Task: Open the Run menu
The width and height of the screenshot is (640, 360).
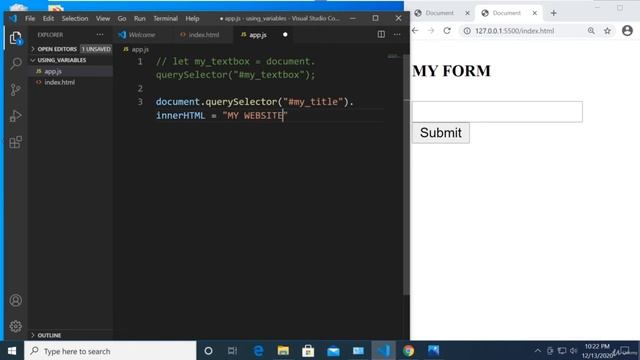Action: coord(140,18)
